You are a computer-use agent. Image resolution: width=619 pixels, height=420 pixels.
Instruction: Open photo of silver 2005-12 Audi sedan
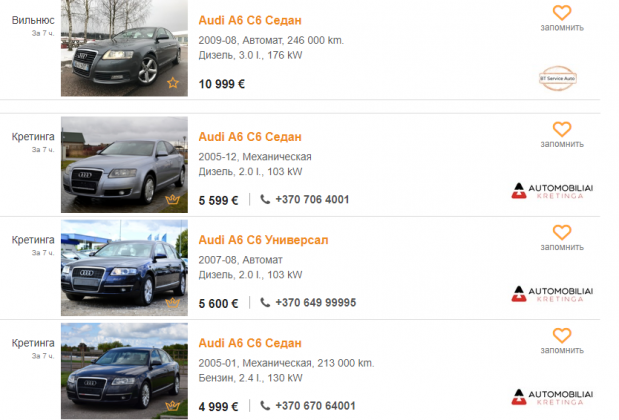(124, 165)
